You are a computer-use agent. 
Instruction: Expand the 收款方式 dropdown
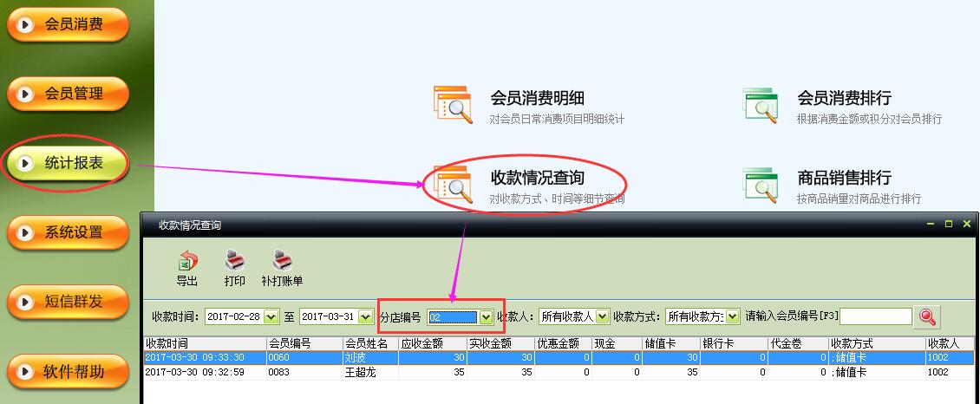pos(734,317)
